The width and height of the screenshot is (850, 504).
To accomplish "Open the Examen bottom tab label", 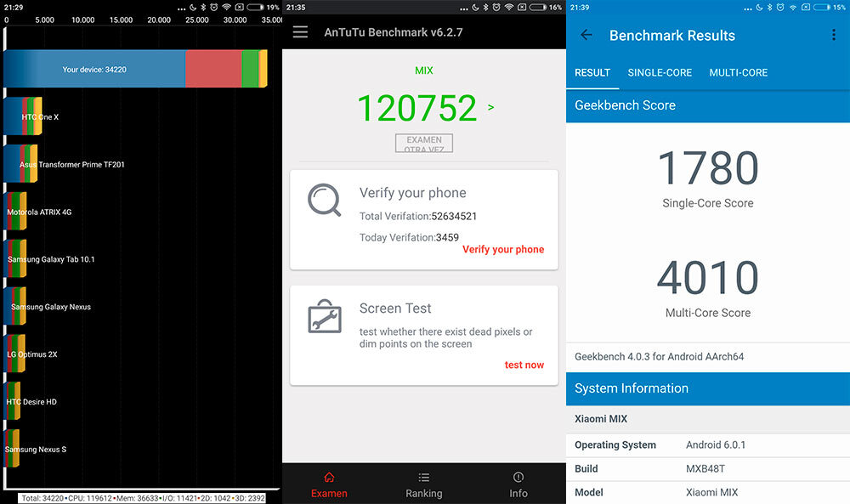I will pyautogui.click(x=329, y=493).
